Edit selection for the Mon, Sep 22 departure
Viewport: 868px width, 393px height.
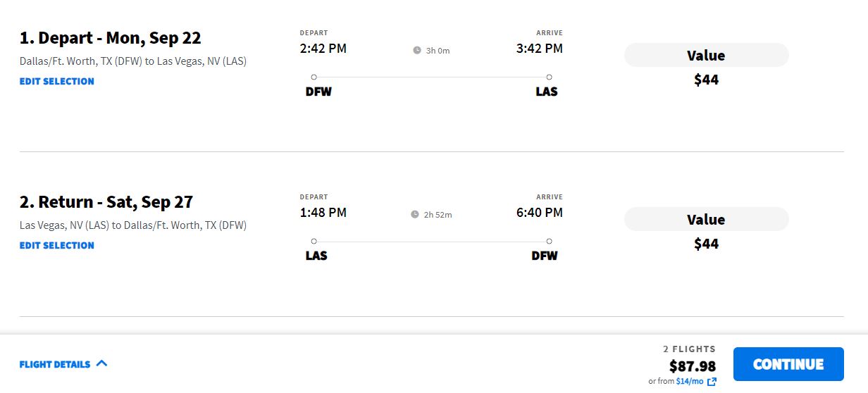coord(57,81)
